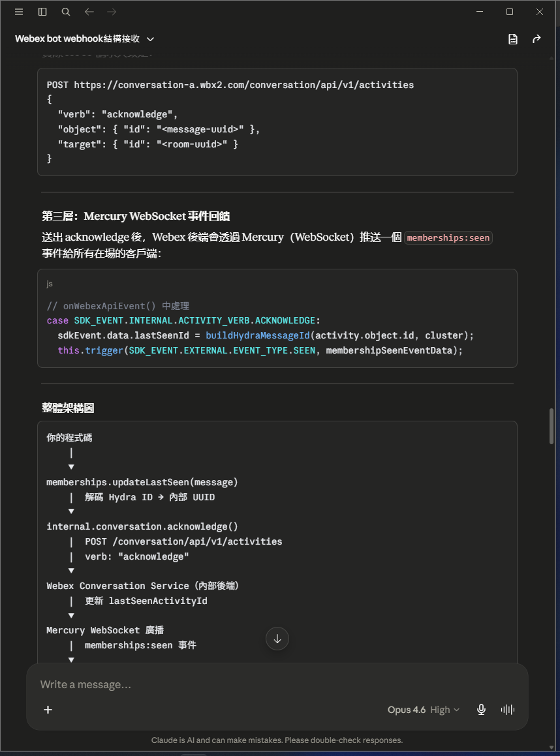
Task: Click the POST conversation-a.wbx2.com URL line
Action: pyautogui.click(x=230, y=85)
